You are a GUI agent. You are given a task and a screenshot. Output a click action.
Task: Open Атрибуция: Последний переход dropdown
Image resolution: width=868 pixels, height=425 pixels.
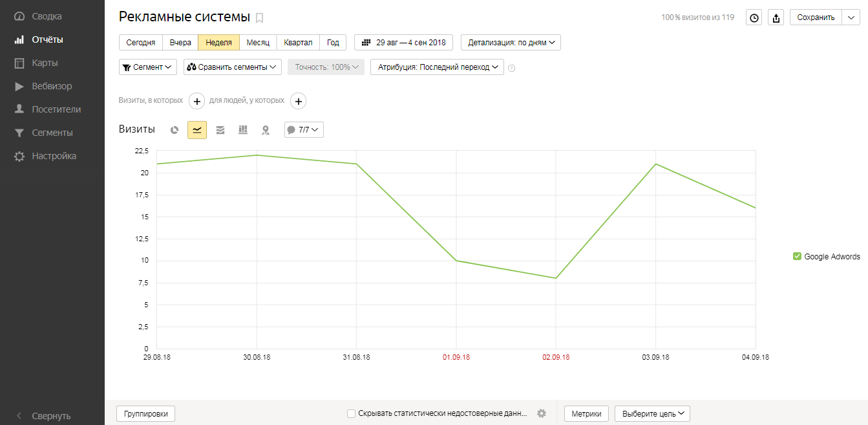(x=437, y=67)
